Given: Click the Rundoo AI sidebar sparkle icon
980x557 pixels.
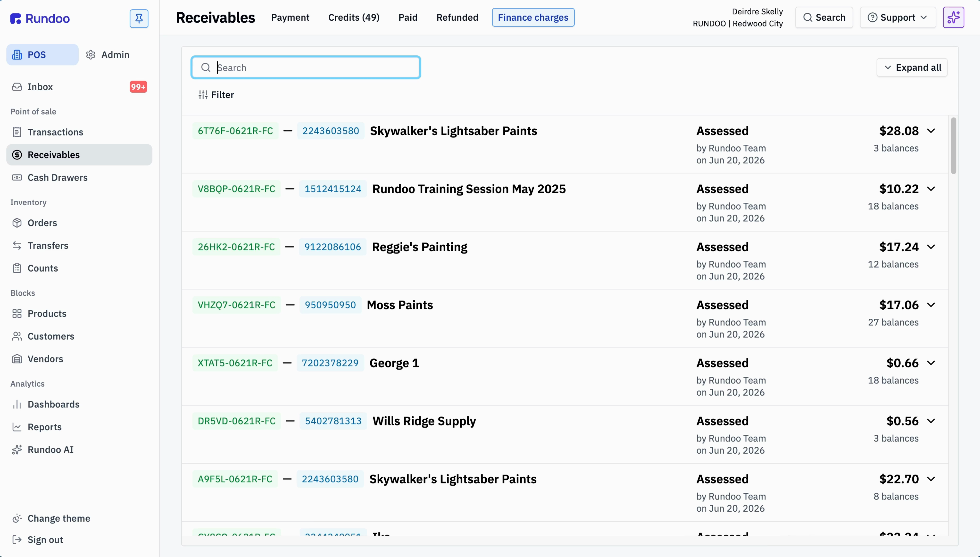Looking at the screenshot, I should point(17,449).
